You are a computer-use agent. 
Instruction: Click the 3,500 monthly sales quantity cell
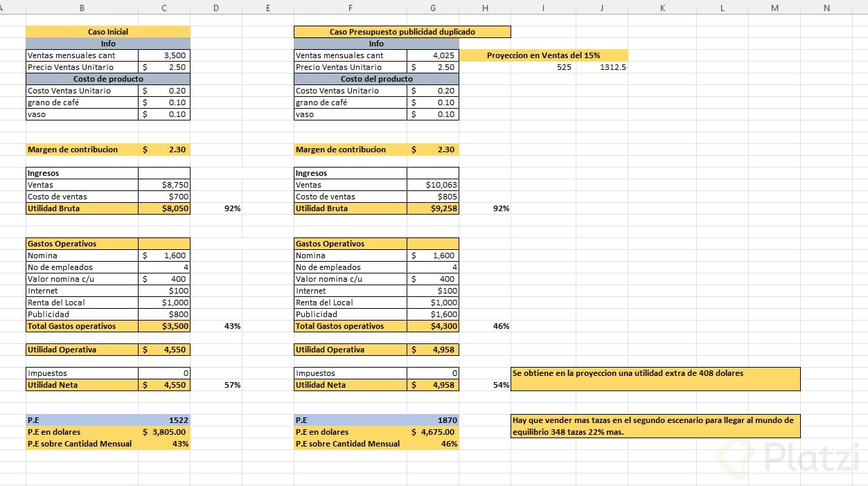164,55
